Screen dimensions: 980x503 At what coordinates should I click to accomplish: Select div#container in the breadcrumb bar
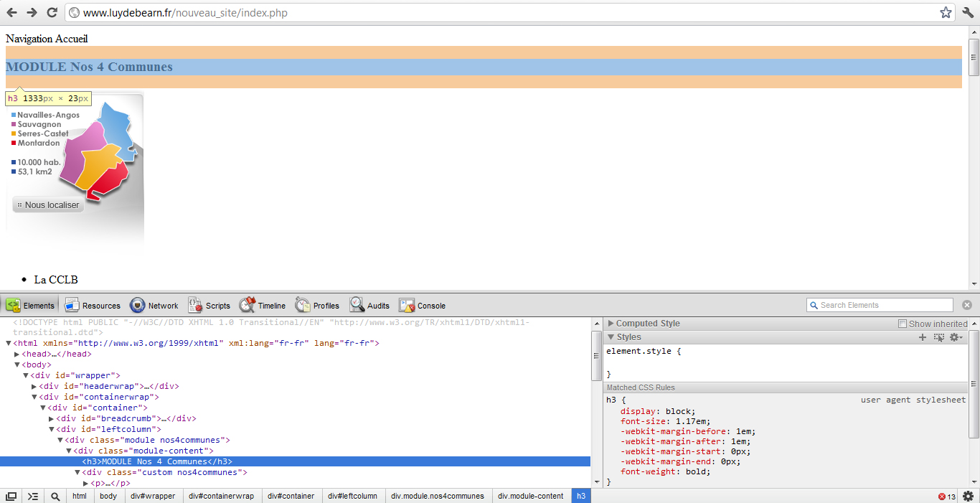pos(291,496)
